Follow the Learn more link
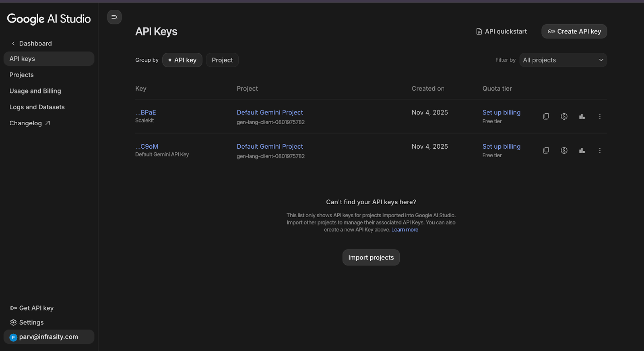 pos(405,230)
